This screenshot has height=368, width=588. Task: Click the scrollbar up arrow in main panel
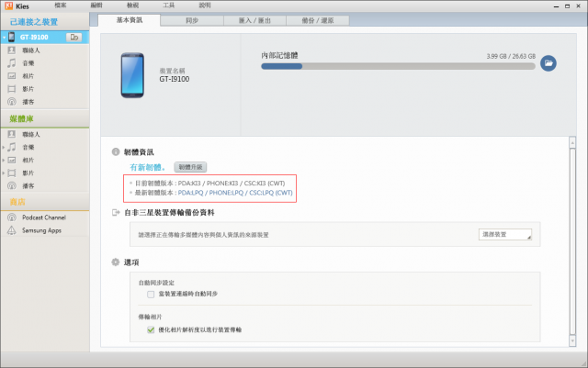[x=572, y=142]
